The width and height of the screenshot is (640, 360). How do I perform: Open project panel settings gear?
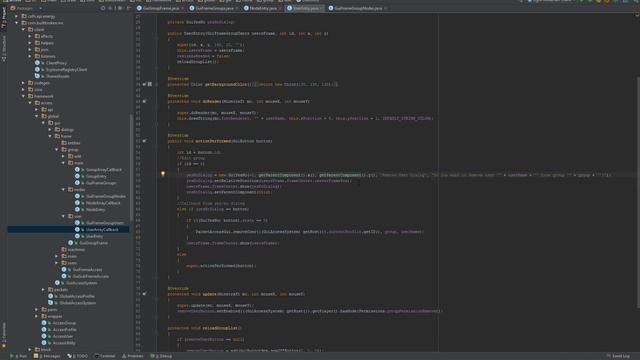[120, 8]
